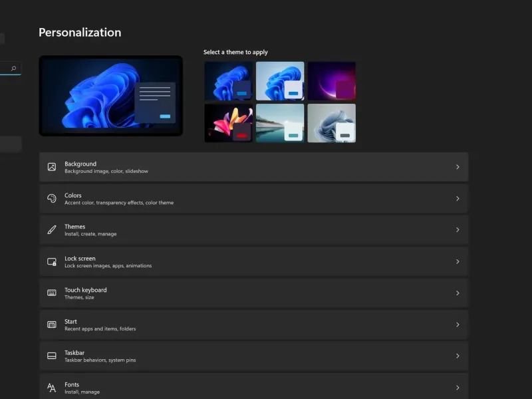Apply the purple glow theme
This screenshot has width=532, height=399.
pos(331,80)
